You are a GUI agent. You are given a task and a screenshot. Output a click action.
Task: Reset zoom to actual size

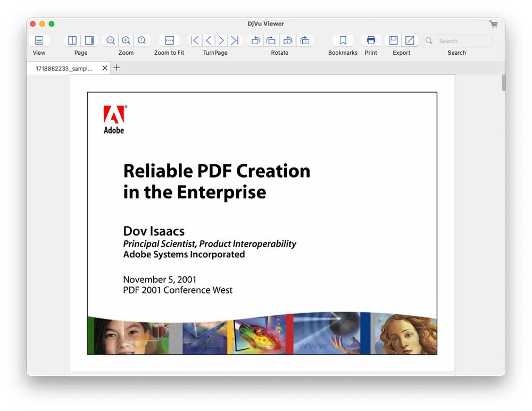click(x=142, y=41)
